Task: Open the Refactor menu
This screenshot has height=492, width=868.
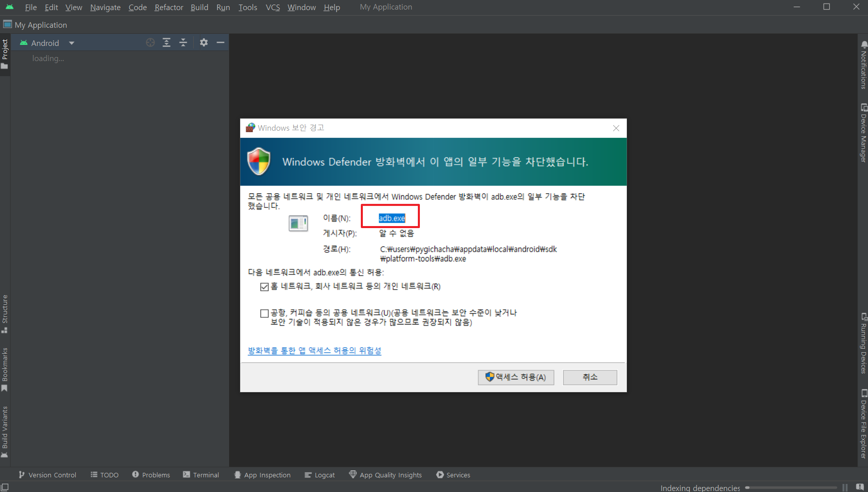Action: (x=169, y=7)
